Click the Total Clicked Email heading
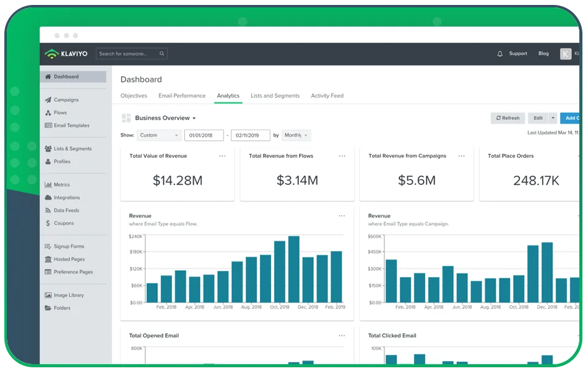The height and width of the screenshot is (371, 588). (x=392, y=336)
